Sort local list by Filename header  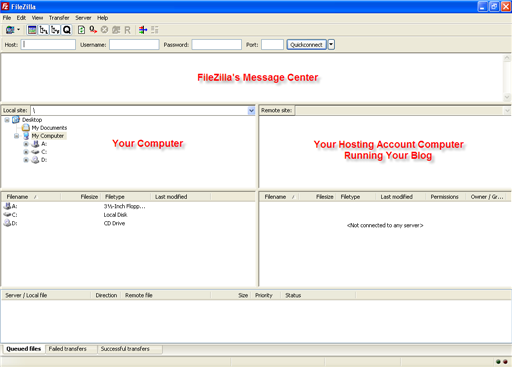31,197
